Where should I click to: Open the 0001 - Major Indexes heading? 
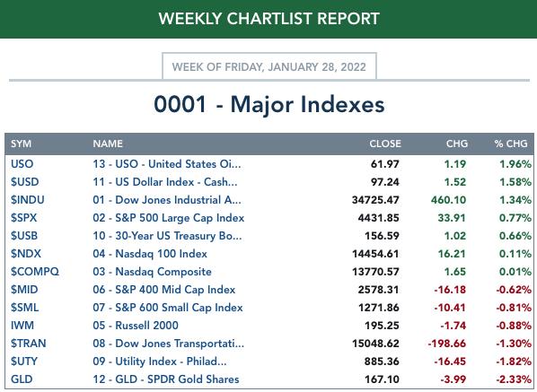point(269,104)
